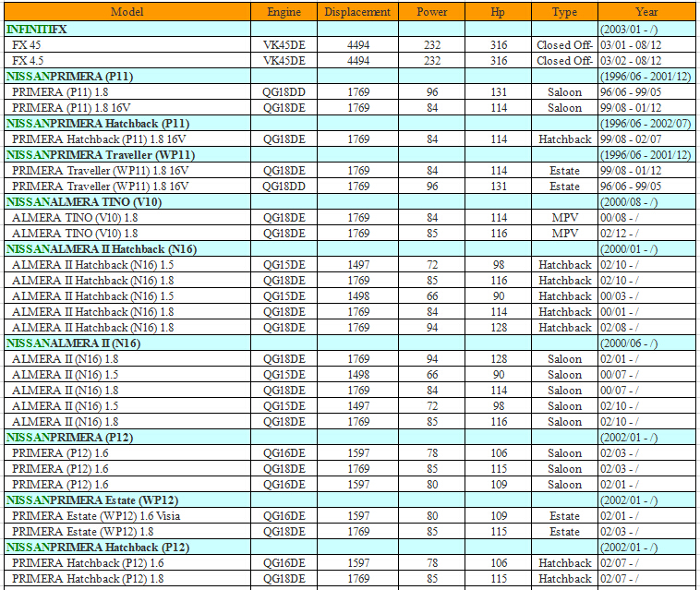Click NISSANALMERA II Hatchback (N16) heading
This screenshot has height=590, width=700.
102,249
